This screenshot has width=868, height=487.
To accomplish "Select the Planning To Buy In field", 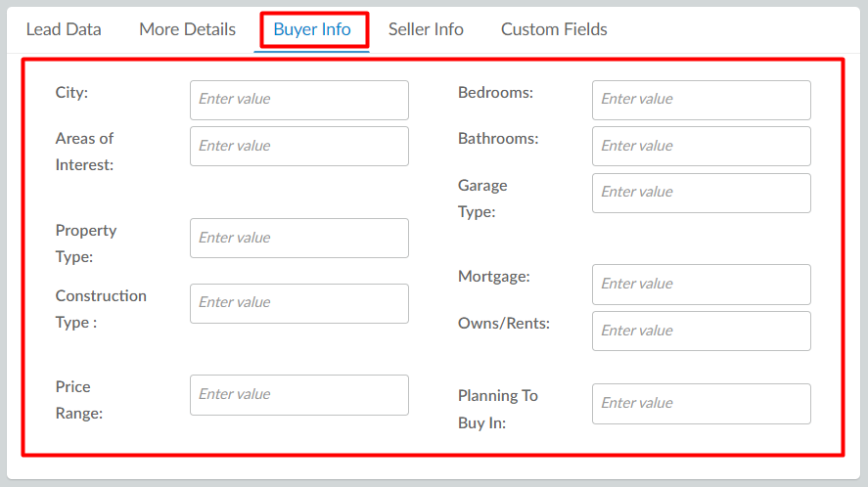I will [702, 404].
